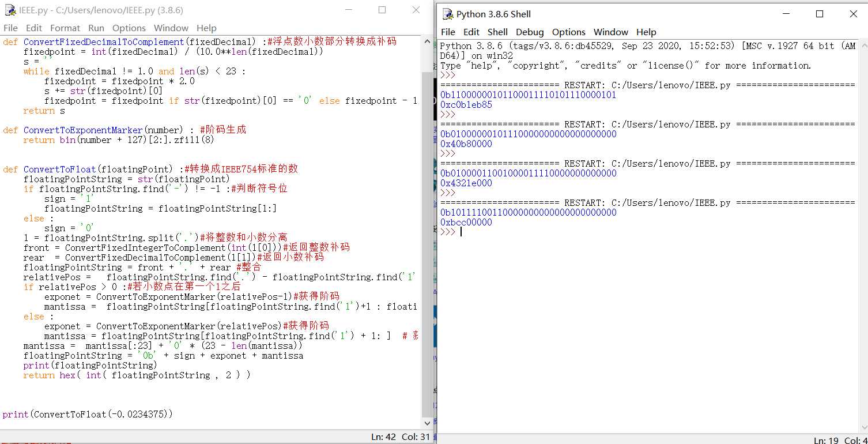868x444 pixels.
Task: Open Run menu in IEEE.py editor
Action: click(96, 28)
